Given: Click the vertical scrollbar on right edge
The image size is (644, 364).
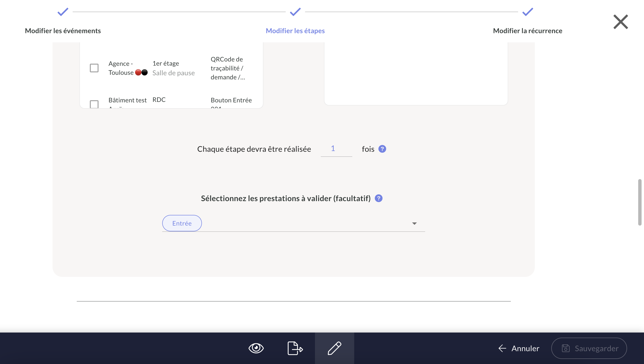Looking at the screenshot, I should [639, 202].
